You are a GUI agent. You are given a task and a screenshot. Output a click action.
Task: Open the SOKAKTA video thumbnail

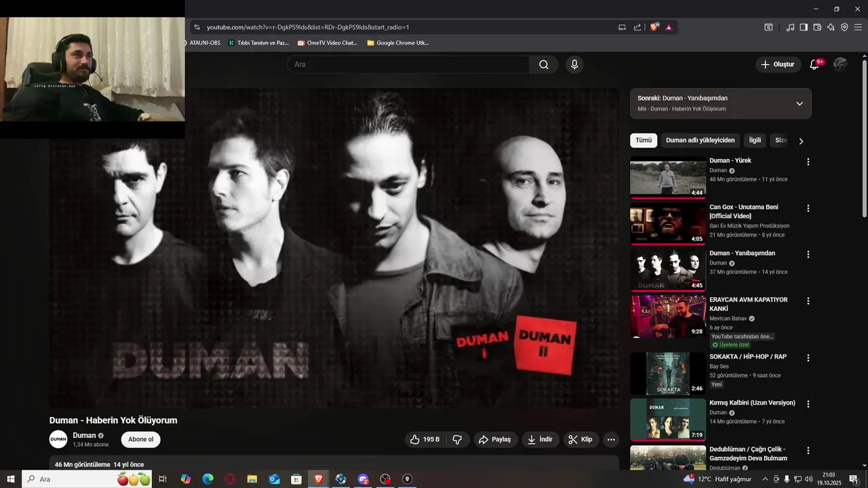[x=668, y=373]
